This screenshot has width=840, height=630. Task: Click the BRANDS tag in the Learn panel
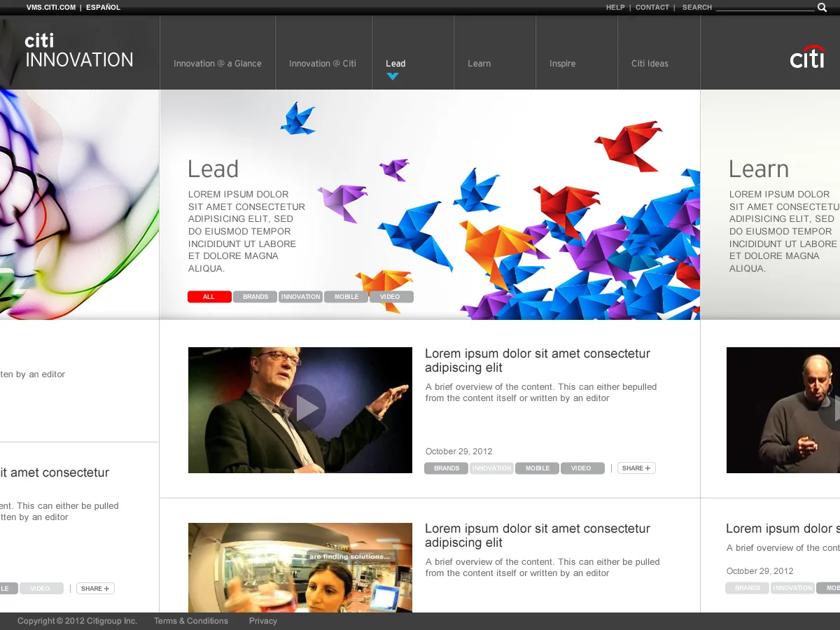(x=747, y=588)
